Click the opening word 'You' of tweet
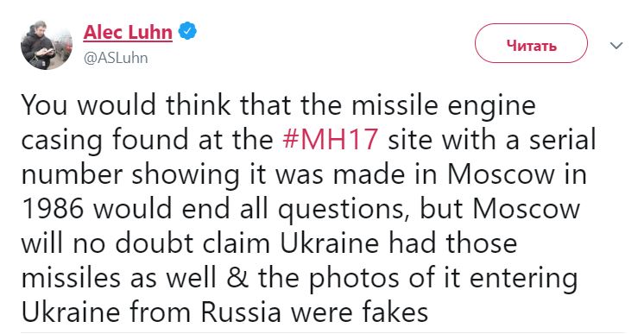The height and width of the screenshot is (334, 644). pos(44,105)
